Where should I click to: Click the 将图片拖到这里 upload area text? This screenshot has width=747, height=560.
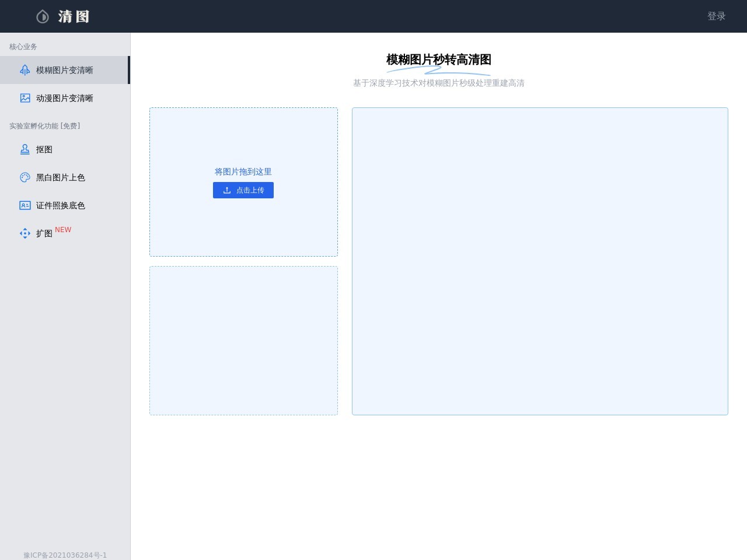point(243,171)
